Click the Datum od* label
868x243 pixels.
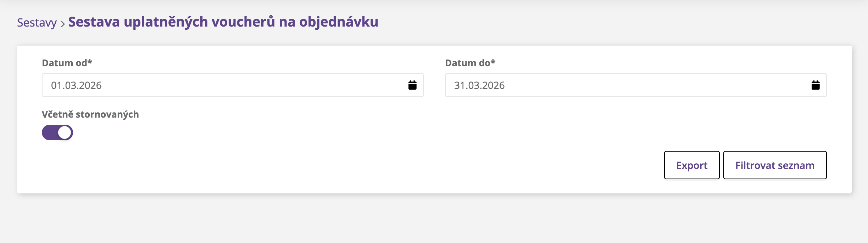point(65,63)
